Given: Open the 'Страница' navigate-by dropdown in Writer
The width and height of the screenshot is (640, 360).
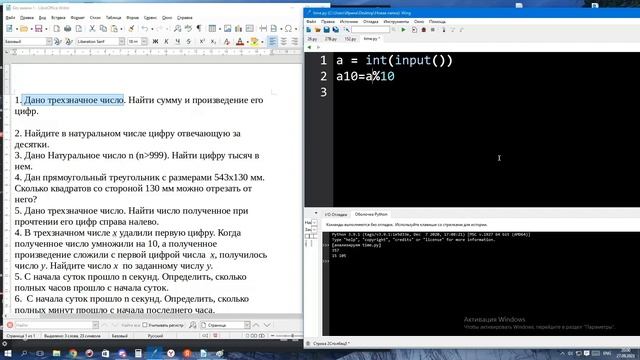Looking at the screenshot, I should [247, 325].
